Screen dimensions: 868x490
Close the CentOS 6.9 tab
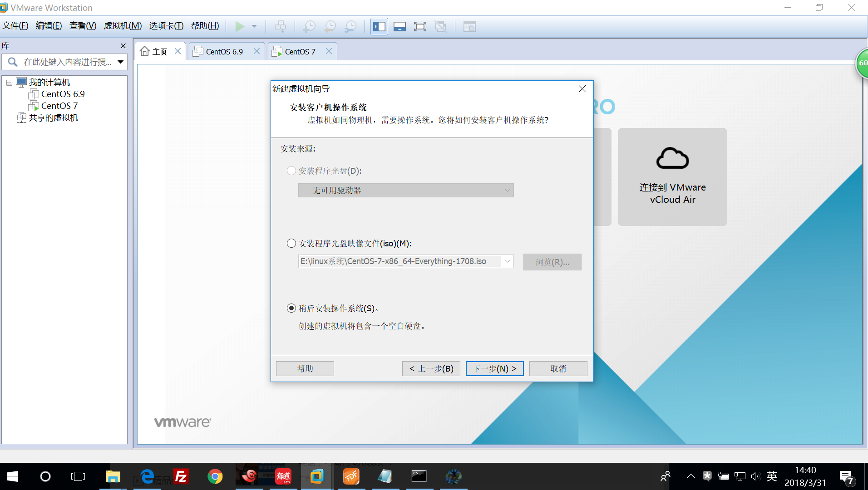tap(256, 51)
